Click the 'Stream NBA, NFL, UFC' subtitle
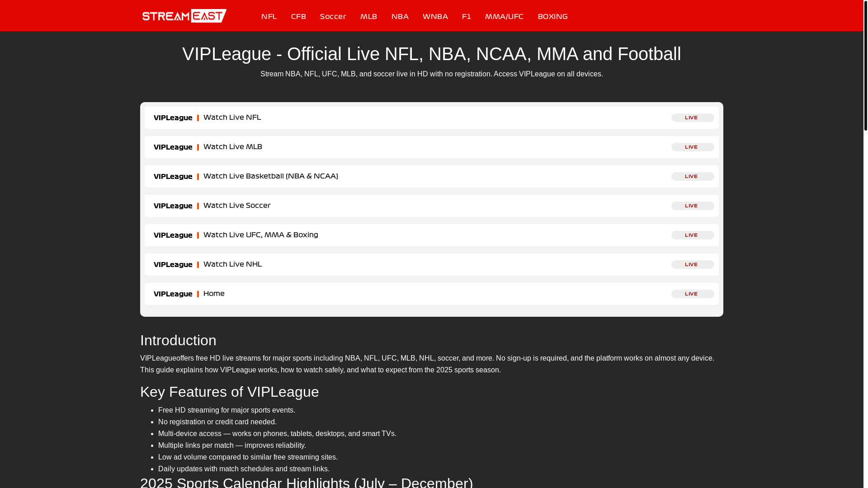The image size is (868, 488). pyautogui.click(x=432, y=74)
